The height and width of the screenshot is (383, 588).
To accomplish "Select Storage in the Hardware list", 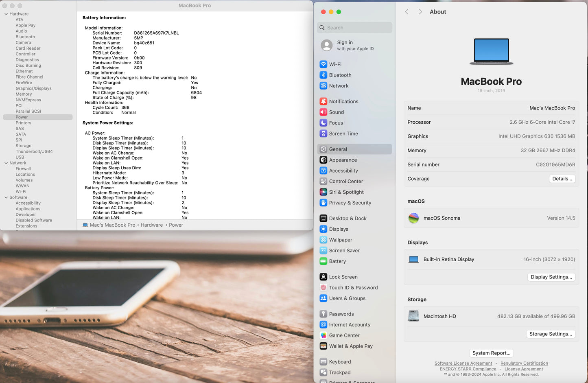I will [23, 146].
